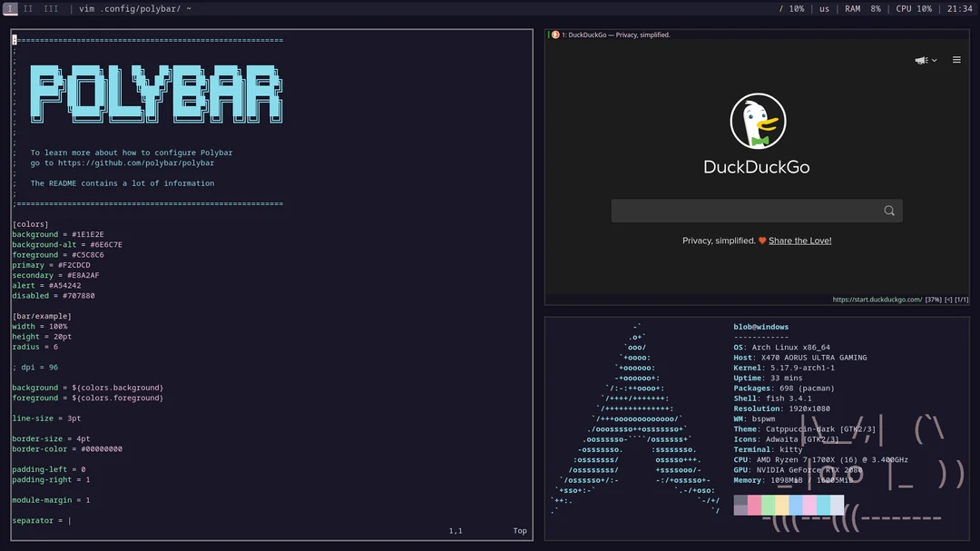
Task: Open the browser hamburger menu
Action: [956, 59]
